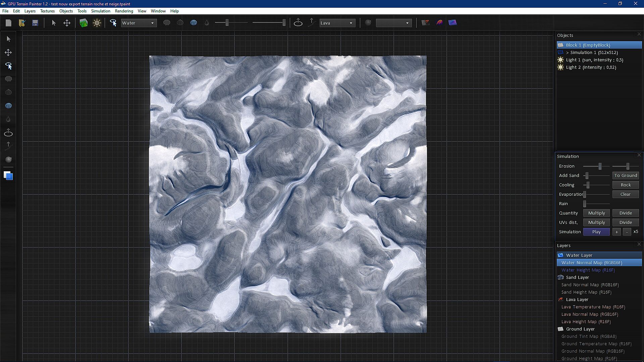Image resolution: width=644 pixels, height=362 pixels.
Task: Click the foreground/background color swatch
Action: 8,176
